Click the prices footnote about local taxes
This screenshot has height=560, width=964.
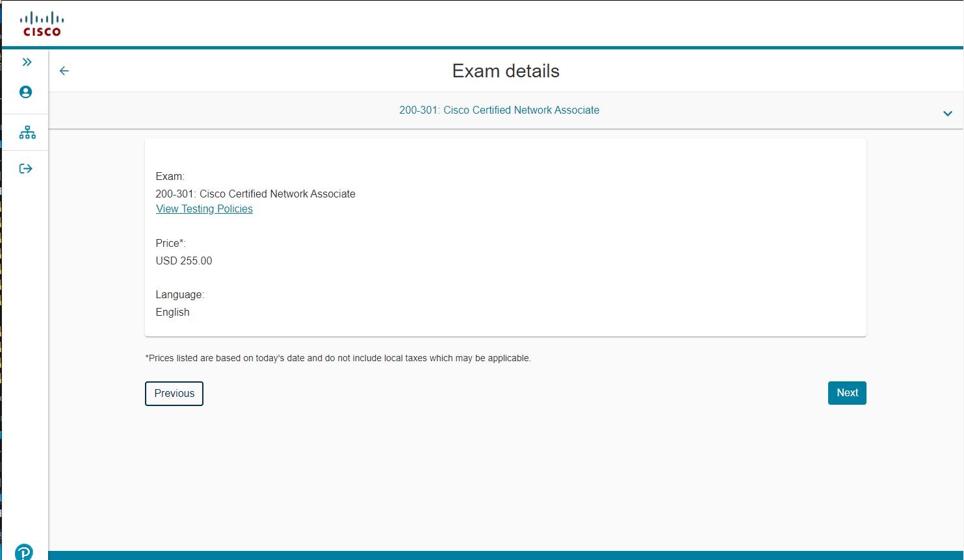(x=338, y=358)
